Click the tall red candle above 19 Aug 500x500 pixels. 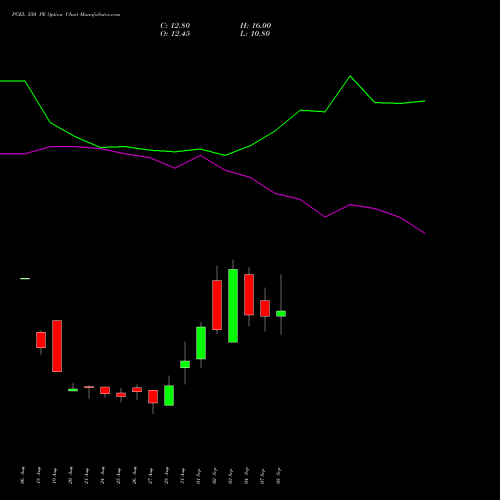coord(57,346)
